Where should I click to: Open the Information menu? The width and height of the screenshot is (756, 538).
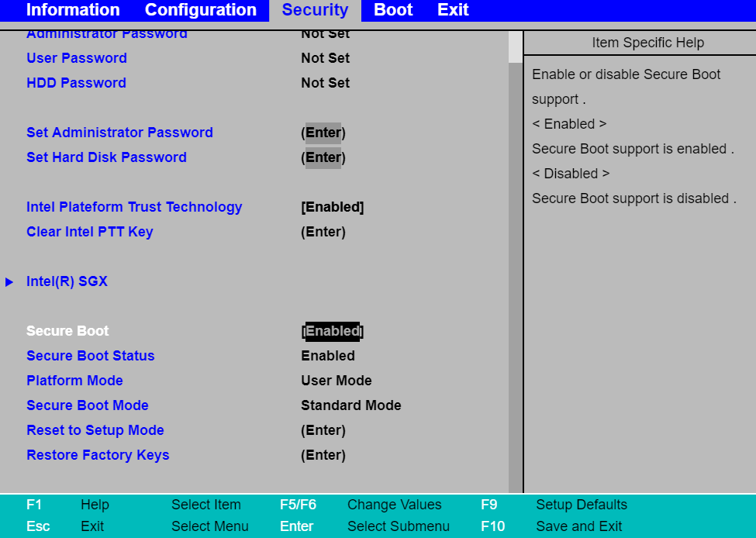(x=72, y=10)
